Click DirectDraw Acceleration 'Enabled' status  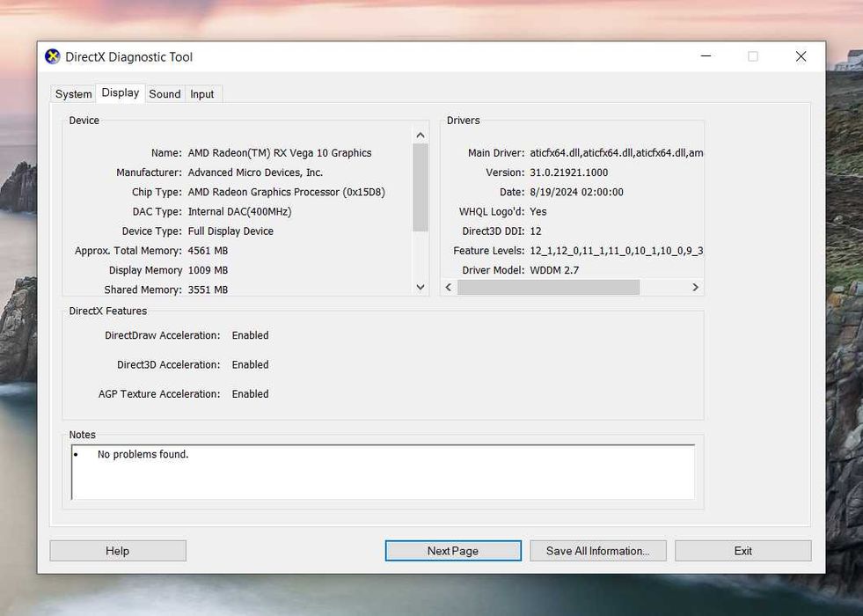(x=250, y=335)
